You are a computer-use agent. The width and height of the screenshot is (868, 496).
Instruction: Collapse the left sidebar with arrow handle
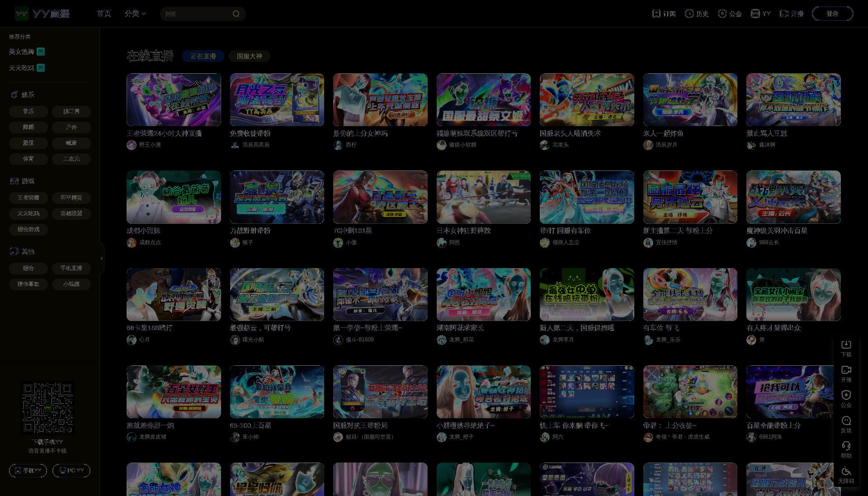[102, 258]
